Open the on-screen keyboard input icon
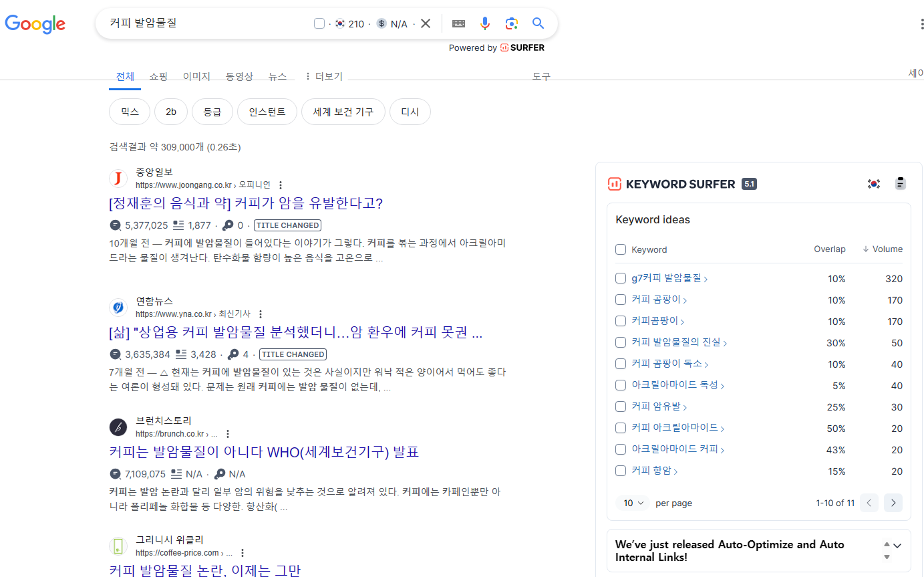 [x=458, y=23]
